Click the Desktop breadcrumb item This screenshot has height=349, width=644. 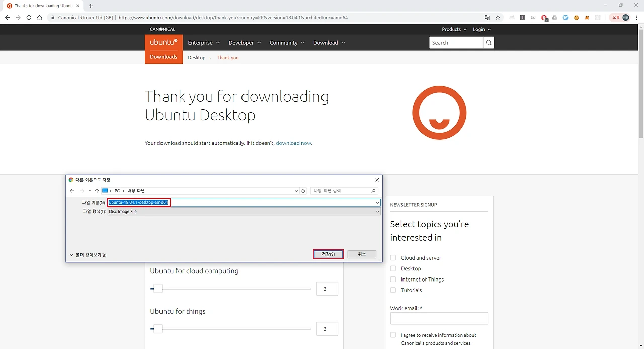click(197, 58)
